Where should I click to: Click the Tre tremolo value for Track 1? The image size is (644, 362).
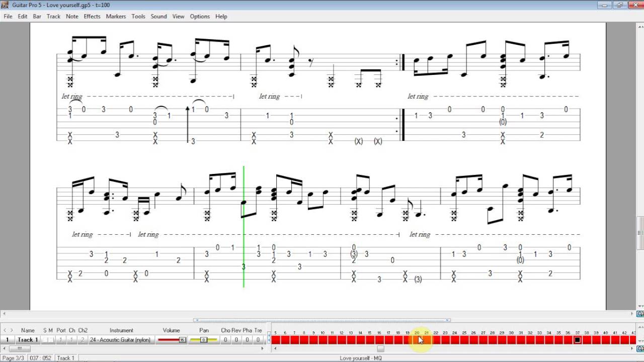pos(258,340)
